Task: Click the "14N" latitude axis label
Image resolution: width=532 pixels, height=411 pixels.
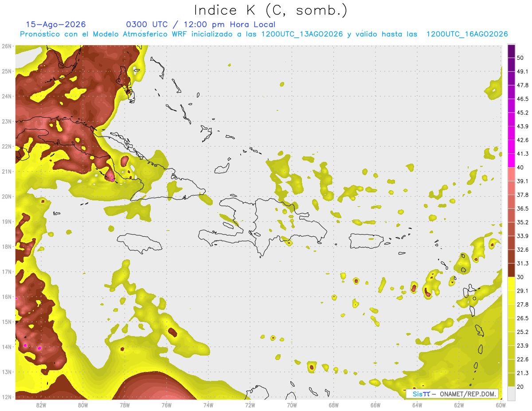Action: [x=7, y=347]
